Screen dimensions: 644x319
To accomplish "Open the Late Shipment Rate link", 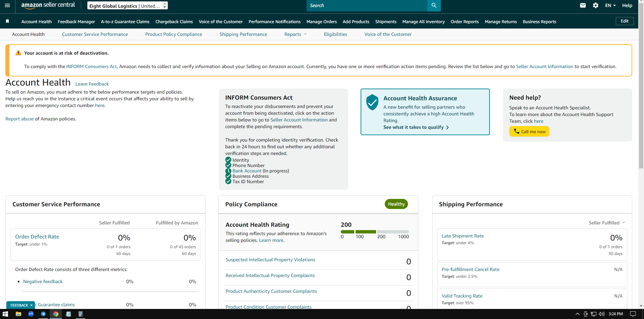I will point(463,236).
